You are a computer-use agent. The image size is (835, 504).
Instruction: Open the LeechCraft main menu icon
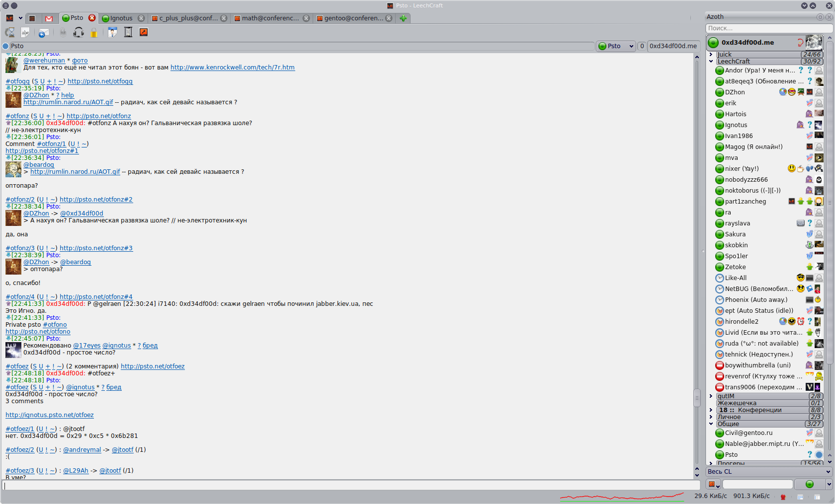[x=9, y=18]
